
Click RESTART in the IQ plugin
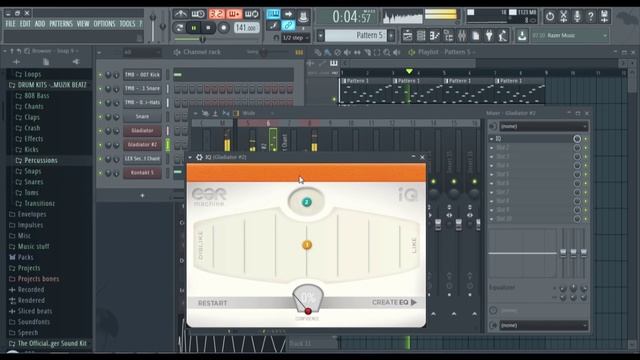click(x=212, y=303)
